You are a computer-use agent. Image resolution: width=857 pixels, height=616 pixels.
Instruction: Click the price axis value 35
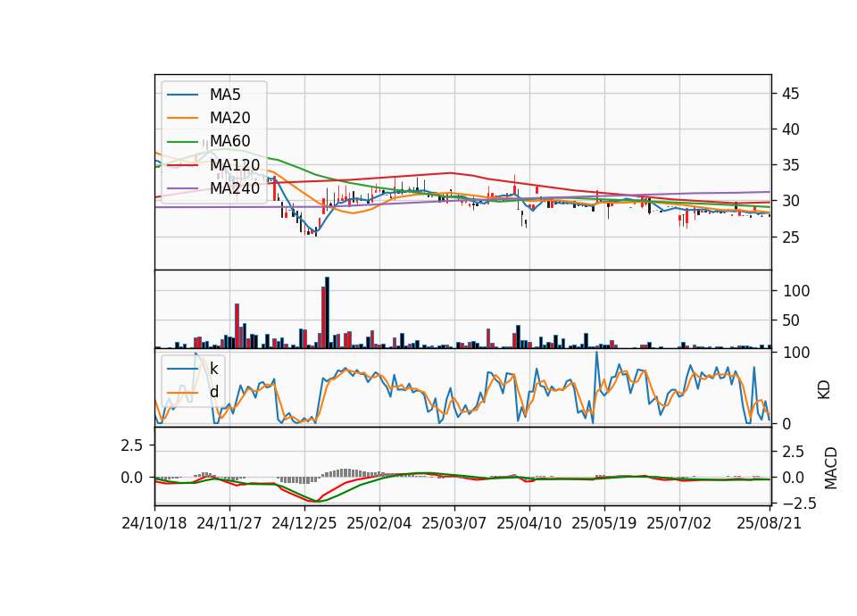click(790, 165)
